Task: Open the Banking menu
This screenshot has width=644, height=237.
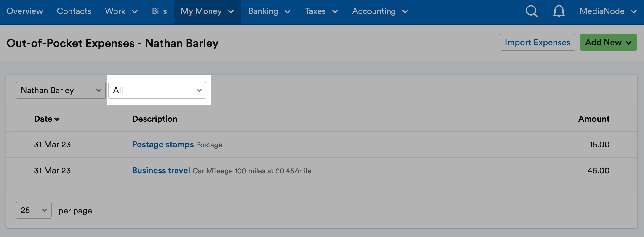Action: point(269,11)
